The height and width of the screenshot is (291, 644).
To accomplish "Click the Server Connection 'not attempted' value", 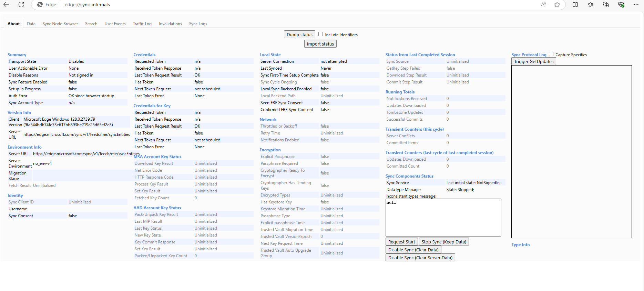I will 334,61.
